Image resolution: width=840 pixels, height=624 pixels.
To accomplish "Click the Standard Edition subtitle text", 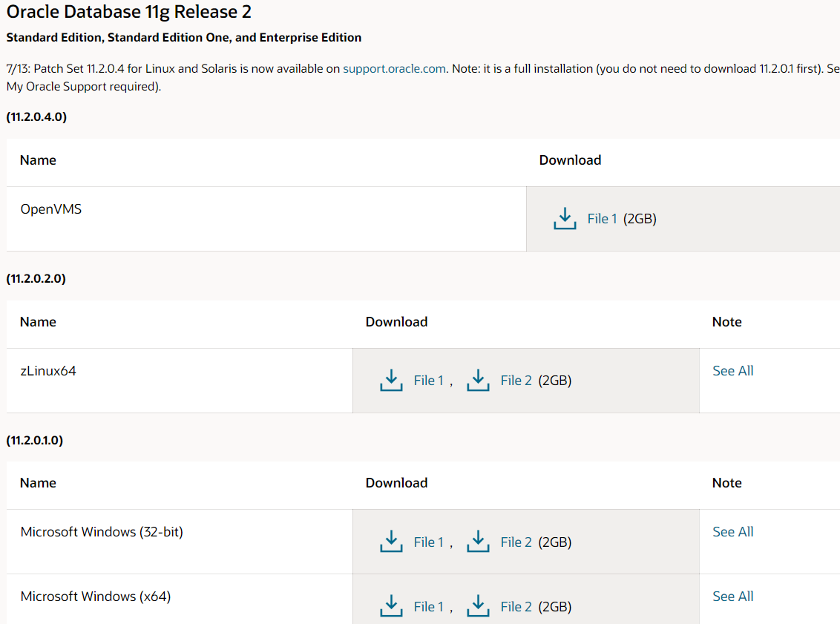I will coord(184,38).
